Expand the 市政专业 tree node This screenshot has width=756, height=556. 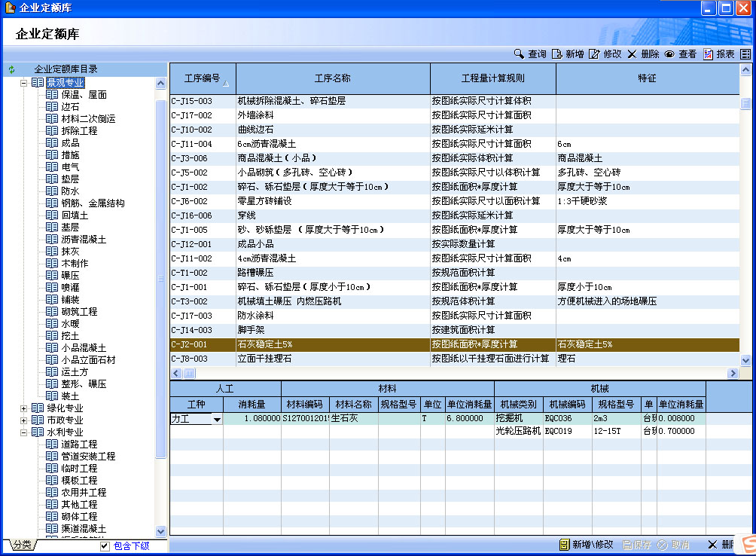(x=23, y=420)
